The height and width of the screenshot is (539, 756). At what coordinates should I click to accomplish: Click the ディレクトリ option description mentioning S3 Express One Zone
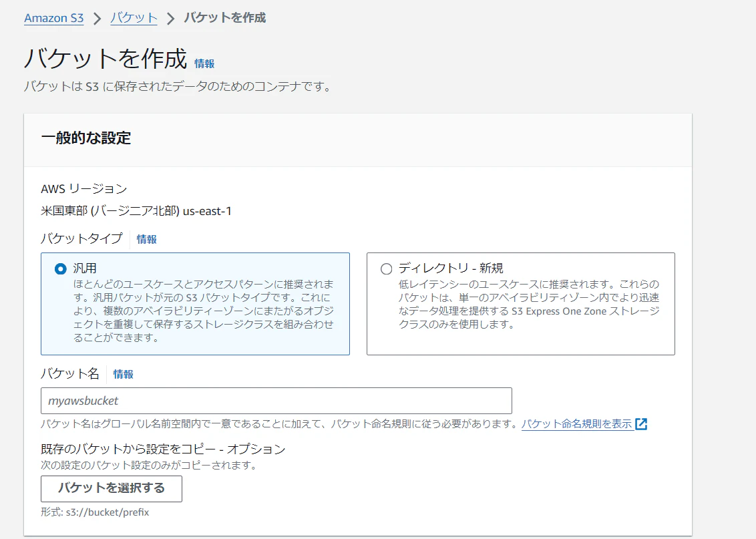(x=529, y=304)
